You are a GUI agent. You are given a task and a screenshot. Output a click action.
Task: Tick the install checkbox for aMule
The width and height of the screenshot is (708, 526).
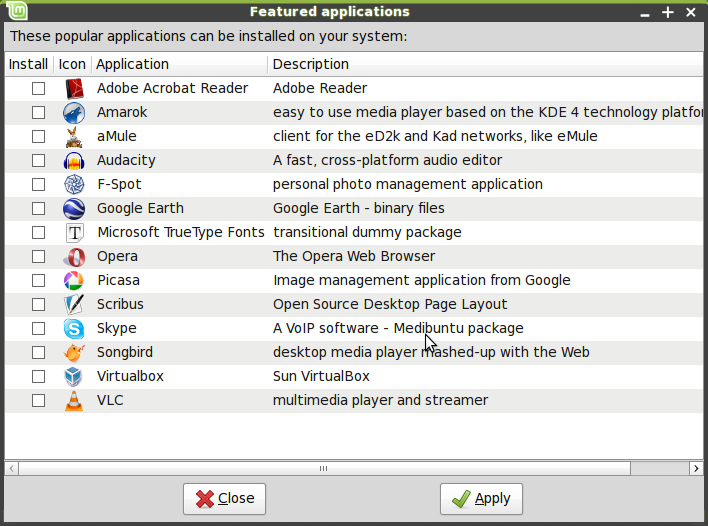38,136
